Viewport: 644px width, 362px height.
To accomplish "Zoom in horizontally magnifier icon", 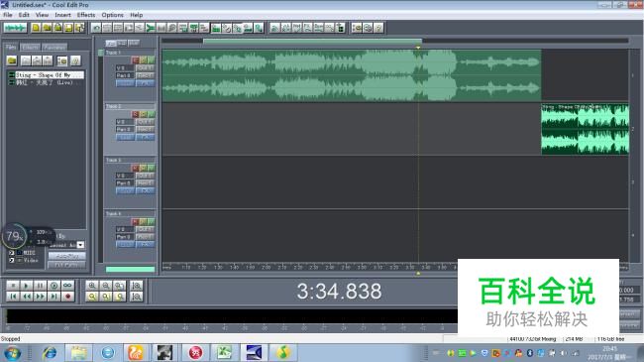I will (92, 285).
